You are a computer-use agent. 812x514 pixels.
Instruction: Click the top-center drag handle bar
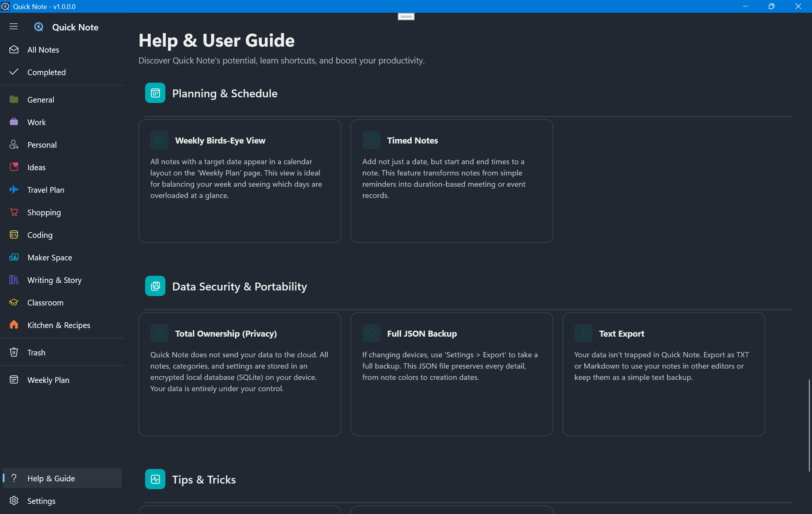point(406,17)
